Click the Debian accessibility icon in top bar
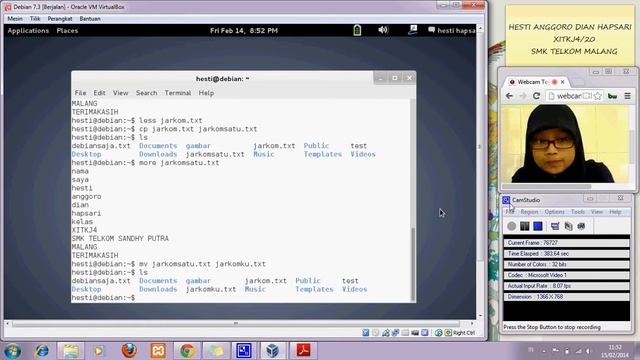 pyautogui.click(x=413, y=30)
